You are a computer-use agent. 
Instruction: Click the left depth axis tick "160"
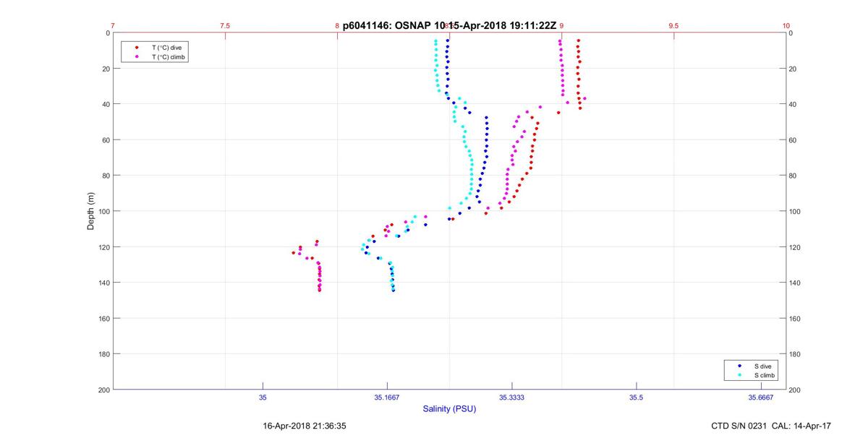103,318
